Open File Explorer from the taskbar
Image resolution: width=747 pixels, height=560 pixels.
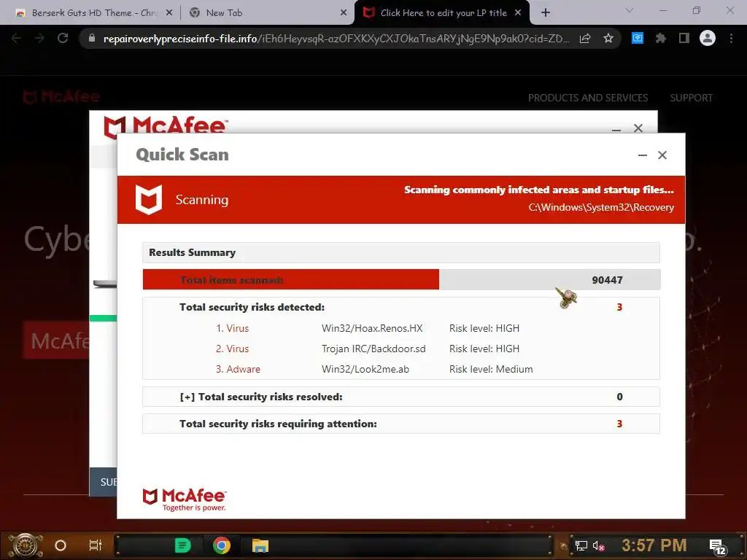point(260,545)
